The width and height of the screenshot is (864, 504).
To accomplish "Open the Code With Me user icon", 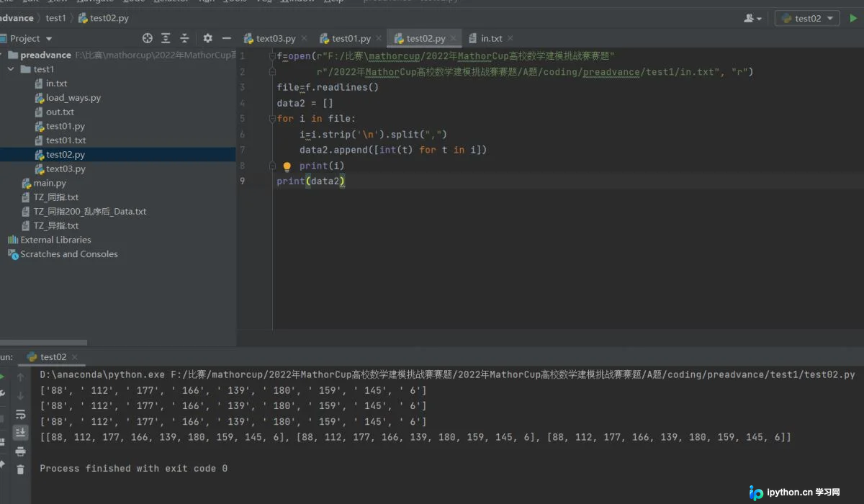I will [754, 18].
